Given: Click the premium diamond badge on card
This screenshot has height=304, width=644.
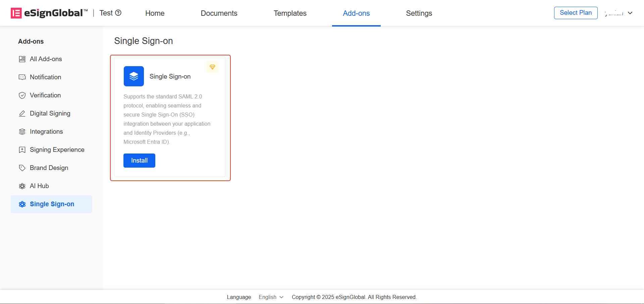Looking at the screenshot, I should pyautogui.click(x=212, y=67).
